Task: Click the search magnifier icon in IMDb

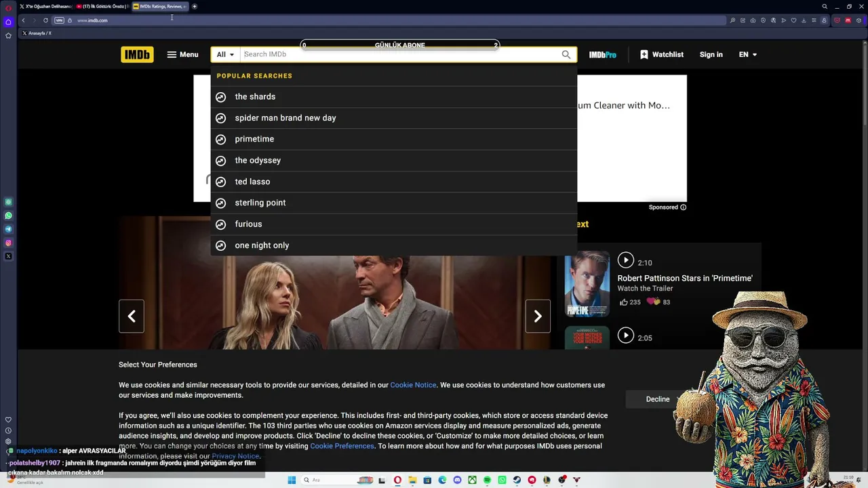Action: (566, 54)
